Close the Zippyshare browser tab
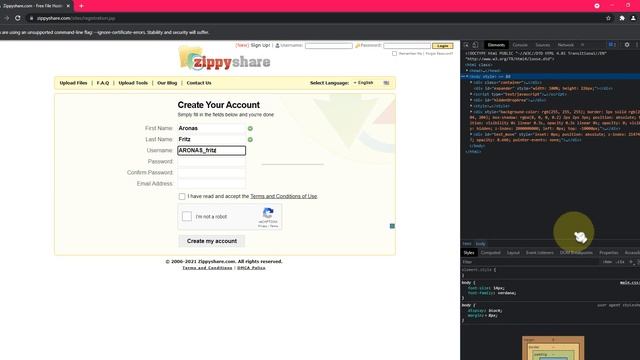 pos(68,6)
